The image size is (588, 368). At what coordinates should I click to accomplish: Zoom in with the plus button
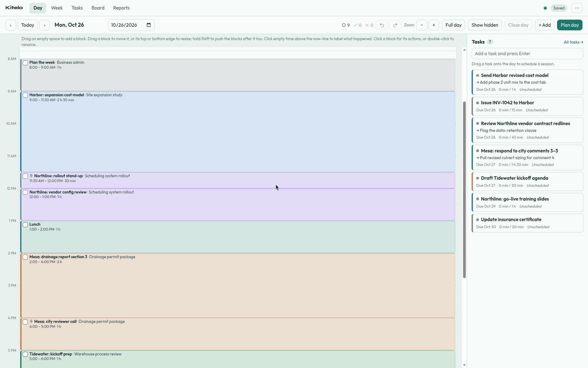click(434, 25)
